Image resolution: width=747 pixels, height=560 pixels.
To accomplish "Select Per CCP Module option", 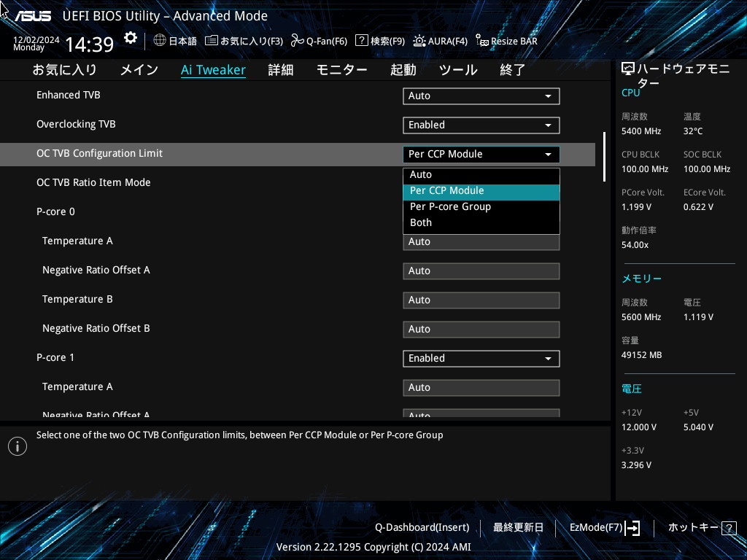I will click(481, 191).
